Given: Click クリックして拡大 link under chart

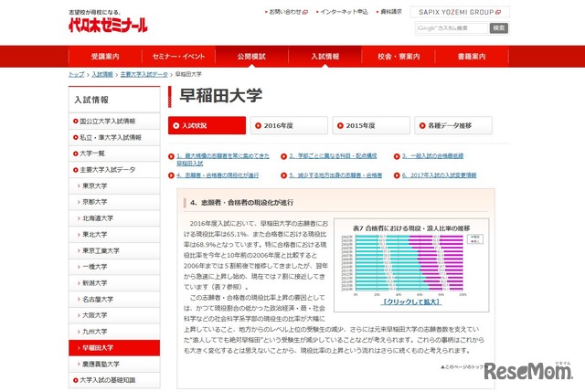Looking at the screenshot, I should (x=411, y=302).
